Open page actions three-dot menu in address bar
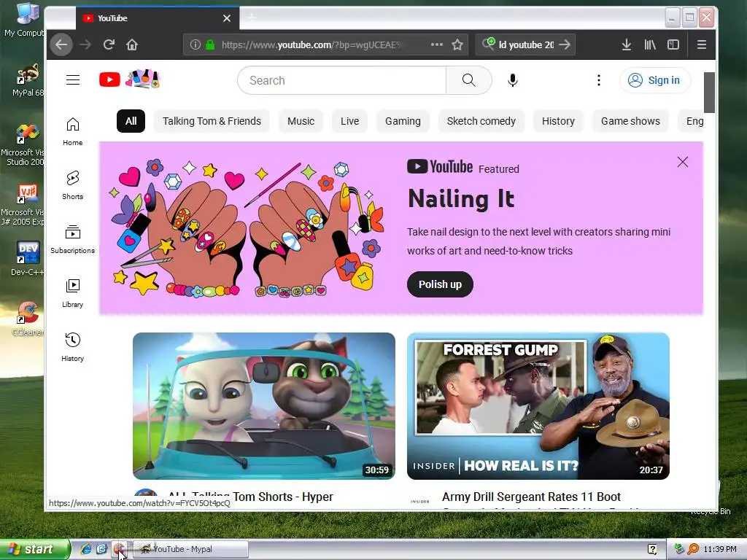747x560 pixels. (437, 44)
